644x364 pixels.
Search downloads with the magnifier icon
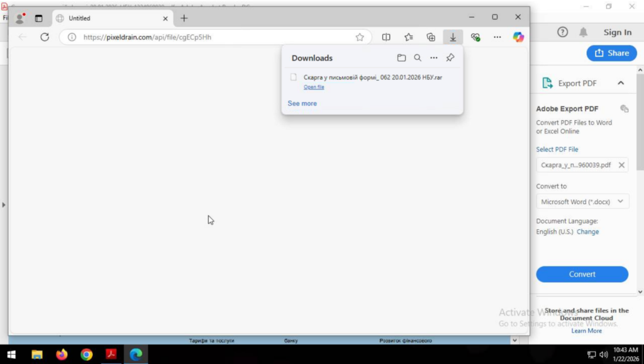click(x=418, y=58)
